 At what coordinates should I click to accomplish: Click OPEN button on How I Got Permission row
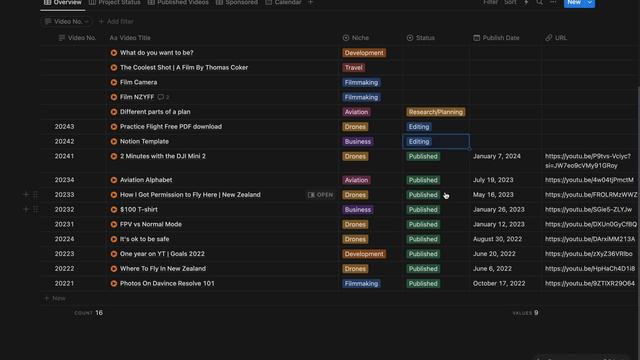click(x=320, y=195)
